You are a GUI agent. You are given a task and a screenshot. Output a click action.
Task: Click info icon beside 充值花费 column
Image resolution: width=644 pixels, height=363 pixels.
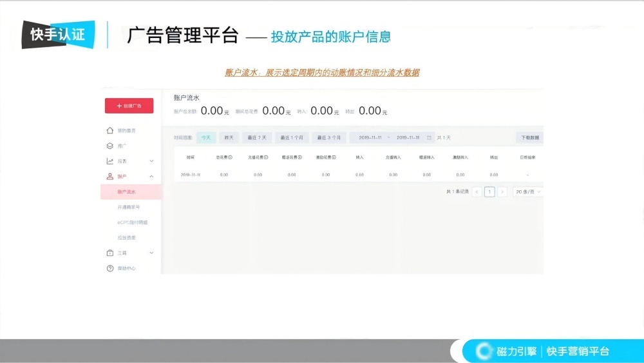266,157
